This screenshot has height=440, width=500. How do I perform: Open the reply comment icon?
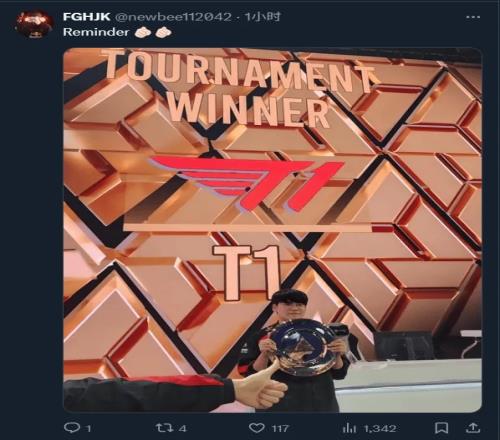click(72, 427)
